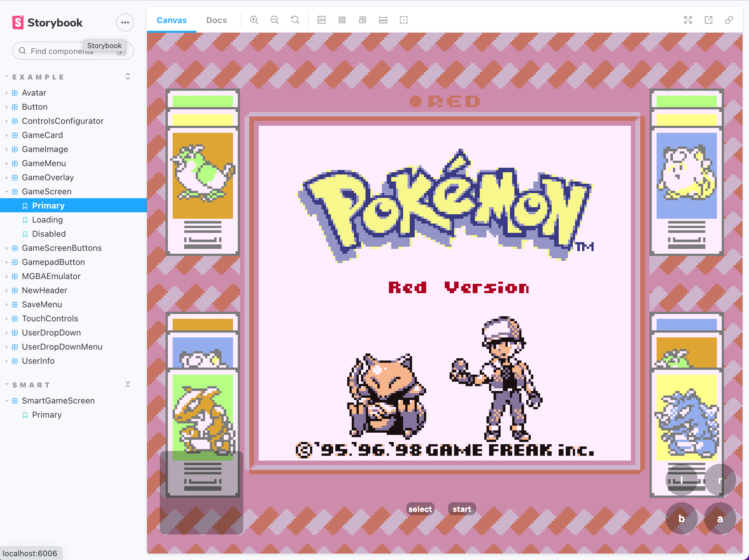Enter full screen mode

click(x=688, y=20)
